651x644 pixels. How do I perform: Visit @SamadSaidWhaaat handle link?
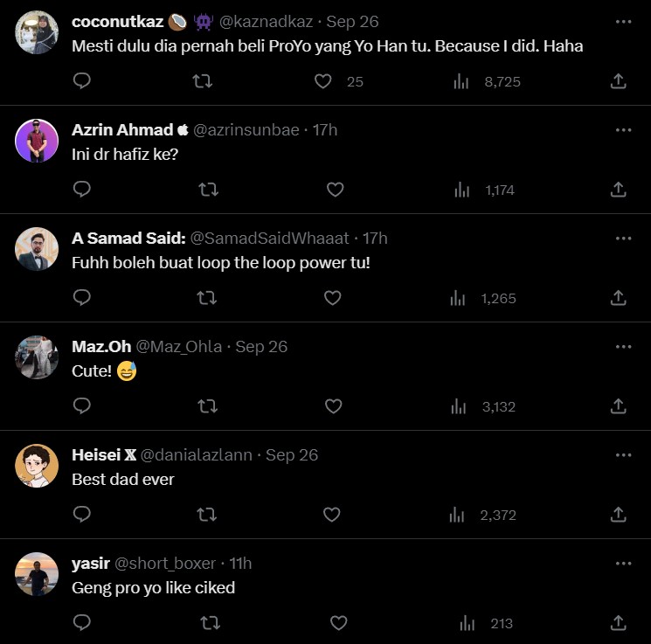269,238
